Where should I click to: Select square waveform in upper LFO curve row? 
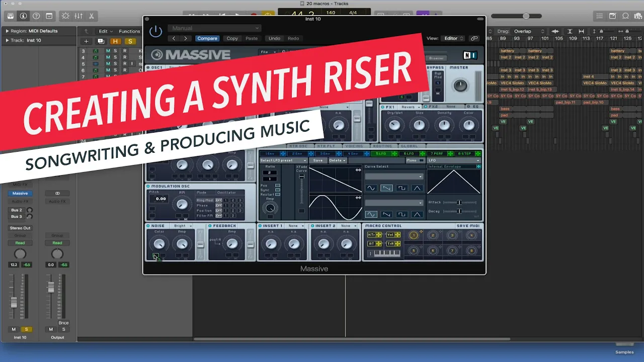point(401,188)
